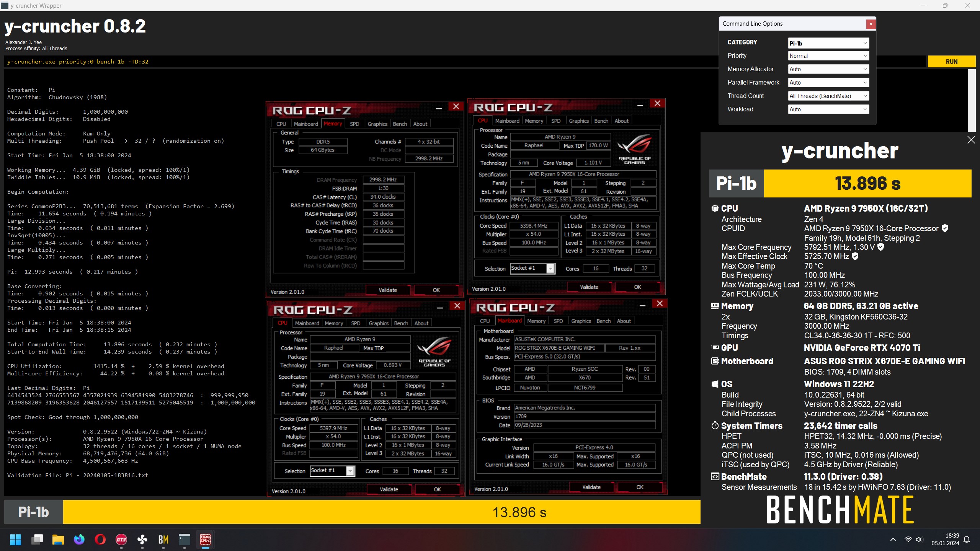Open CPU tab in Memory timings CPU-Z window

tap(281, 124)
